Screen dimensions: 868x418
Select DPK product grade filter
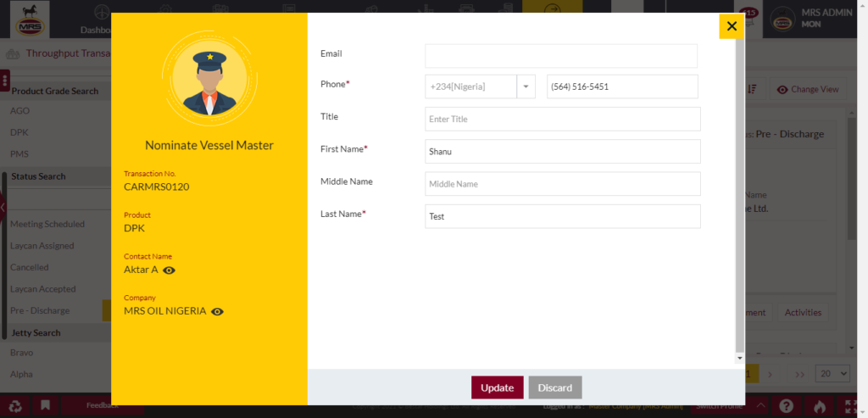[x=19, y=132]
